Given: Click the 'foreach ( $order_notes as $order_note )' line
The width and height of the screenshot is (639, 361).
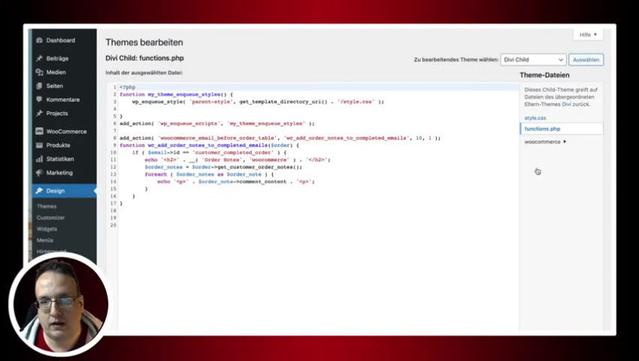Looking at the screenshot, I should click(x=209, y=174).
